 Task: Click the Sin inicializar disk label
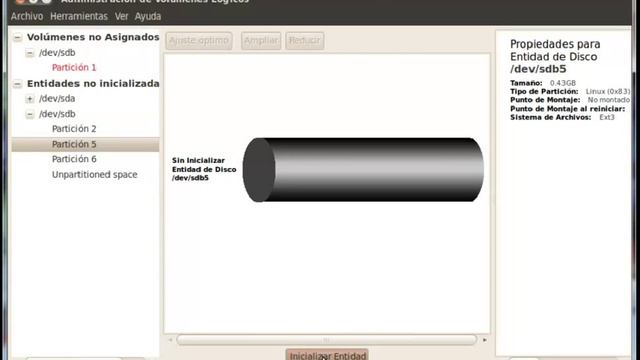coord(204,169)
